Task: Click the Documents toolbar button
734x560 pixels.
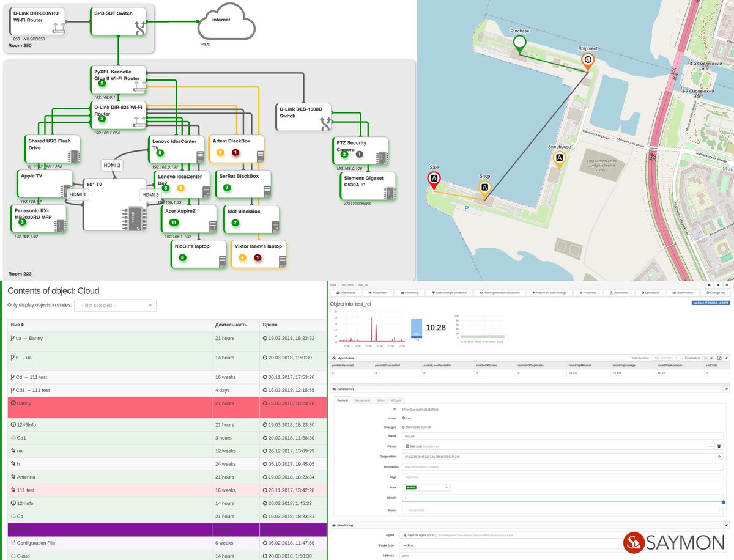Action: coord(618,293)
